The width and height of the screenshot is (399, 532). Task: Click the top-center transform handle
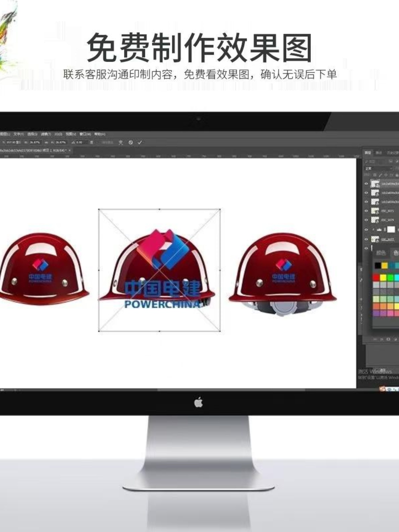(x=160, y=209)
